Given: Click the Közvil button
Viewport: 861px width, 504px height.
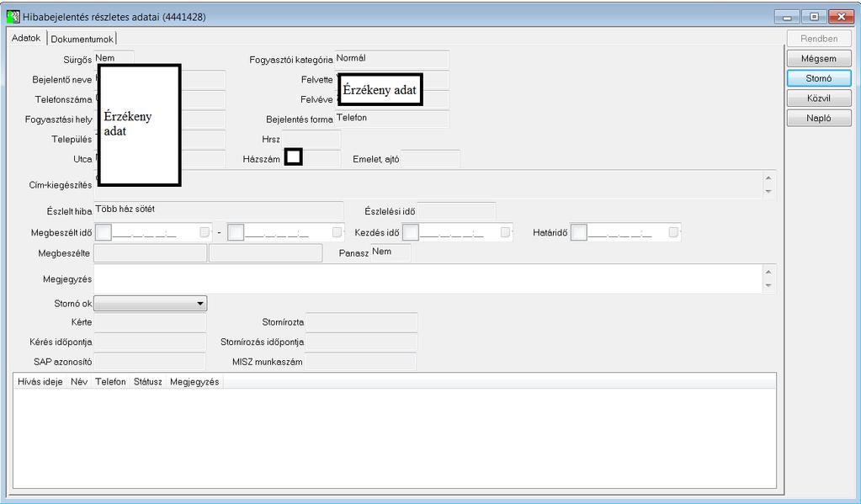Looking at the screenshot, I should [818, 98].
